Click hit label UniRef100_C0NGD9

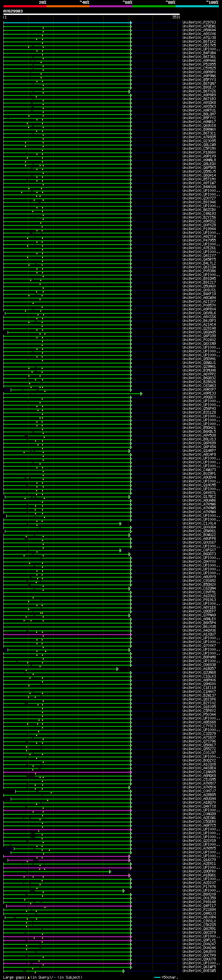click(199, 815)
